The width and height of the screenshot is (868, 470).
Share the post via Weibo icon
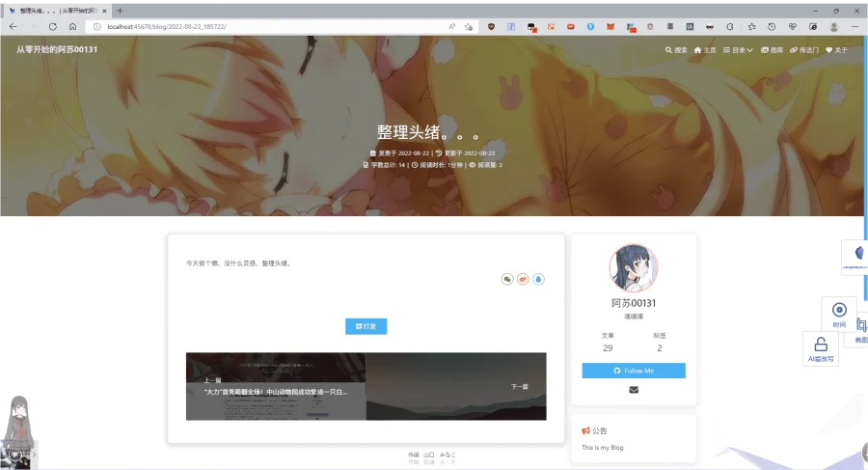point(523,279)
